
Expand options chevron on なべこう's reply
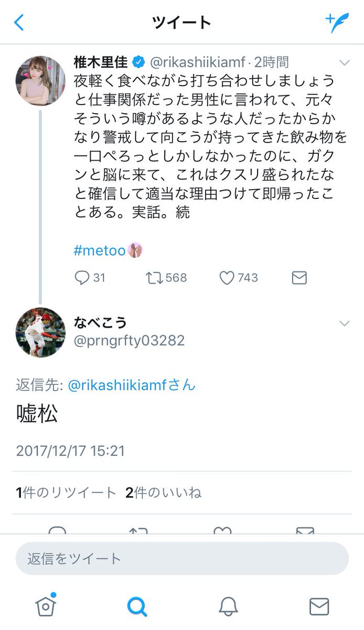pos(344,323)
